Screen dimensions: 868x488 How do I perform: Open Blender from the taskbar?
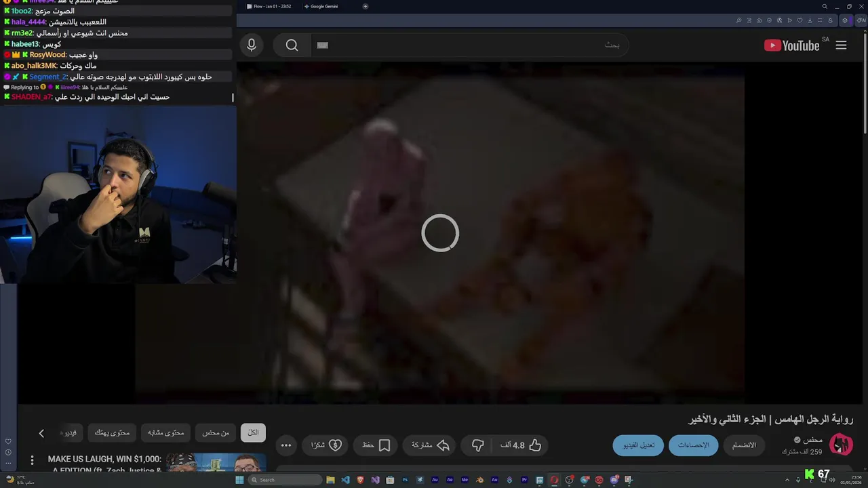pos(479,480)
